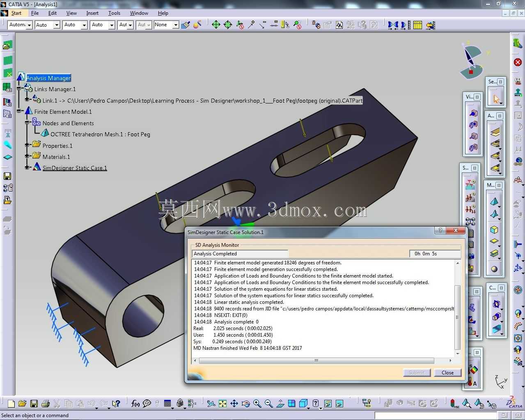This screenshot has height=420, width=525.
Task: Select the Rotate view tool
Action: [245, 404]
